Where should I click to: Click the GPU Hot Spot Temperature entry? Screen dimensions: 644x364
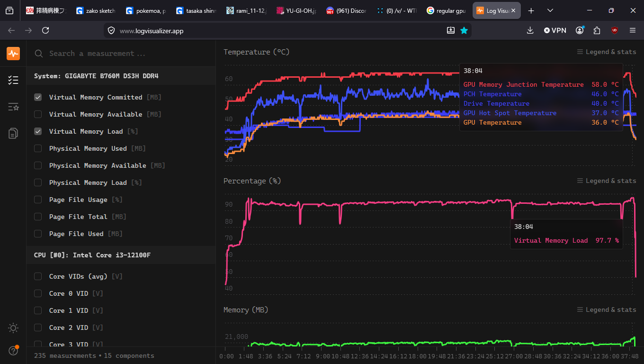click(x=541, y=113)
